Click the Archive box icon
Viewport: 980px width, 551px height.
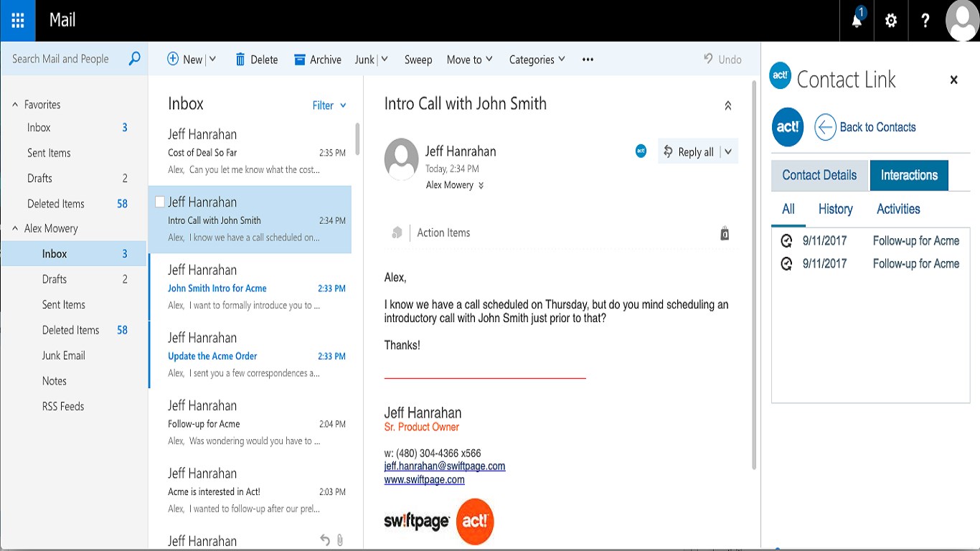click(300, 60)
